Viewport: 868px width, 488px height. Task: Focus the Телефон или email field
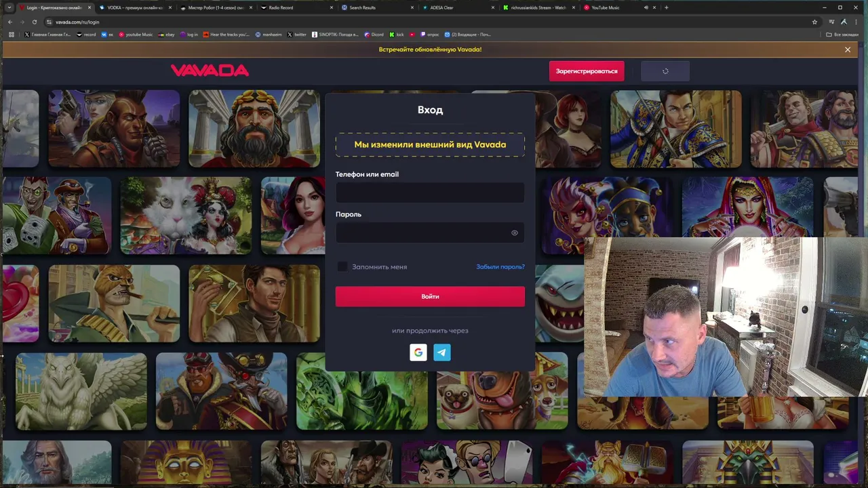[430, 193]
